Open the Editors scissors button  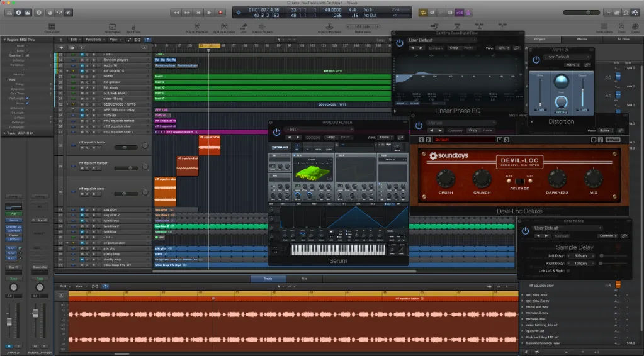tap(69, 13)
